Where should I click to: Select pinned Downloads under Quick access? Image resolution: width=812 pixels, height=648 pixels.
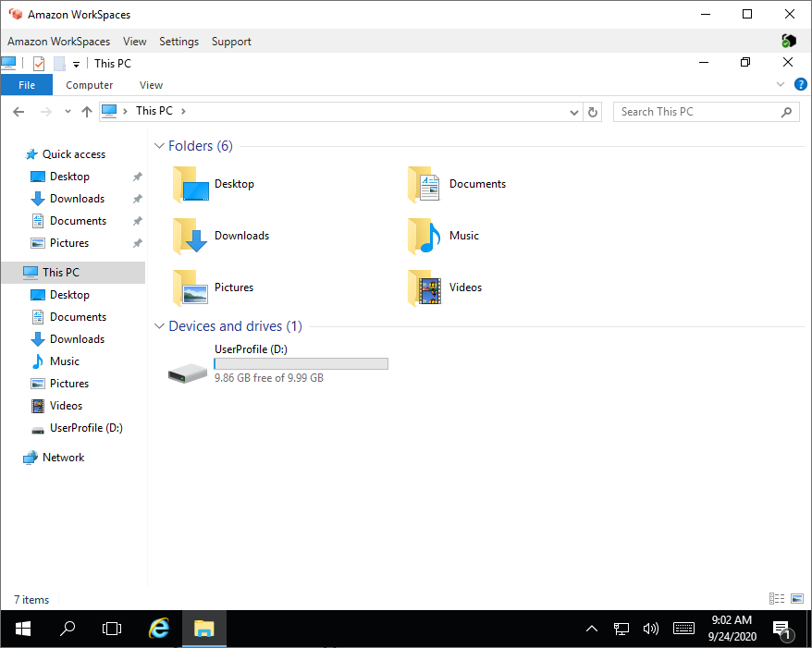(x=77, y=199)
